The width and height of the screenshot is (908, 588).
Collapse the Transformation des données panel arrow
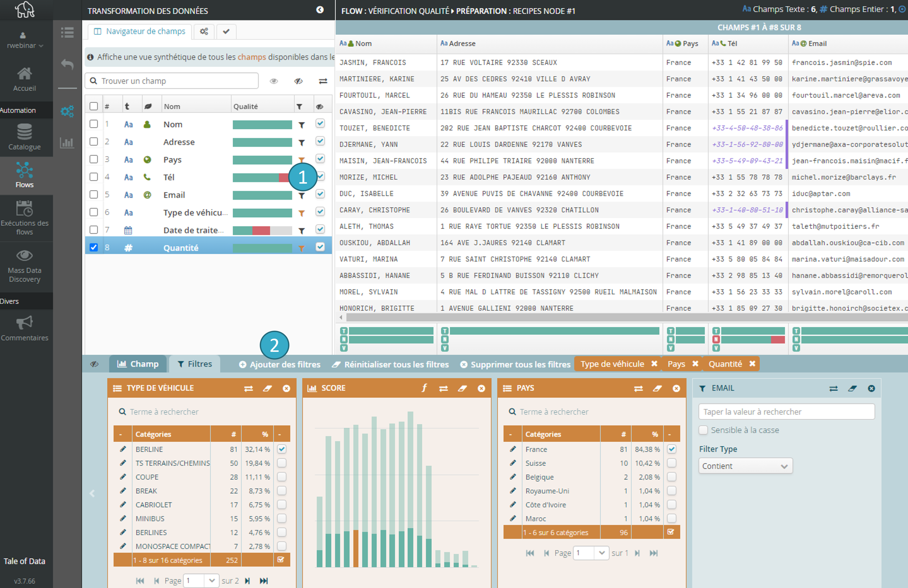[320, 10]
